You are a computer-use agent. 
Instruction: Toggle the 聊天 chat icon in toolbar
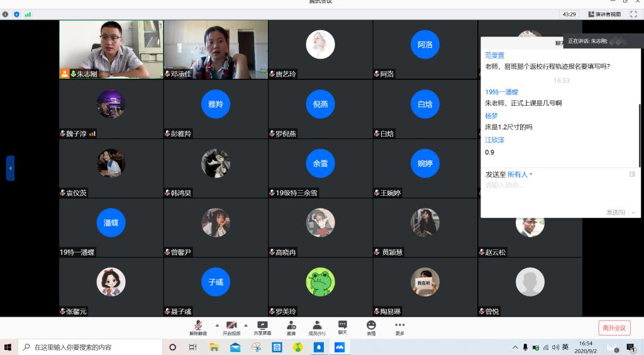click(x=342, y=327)
